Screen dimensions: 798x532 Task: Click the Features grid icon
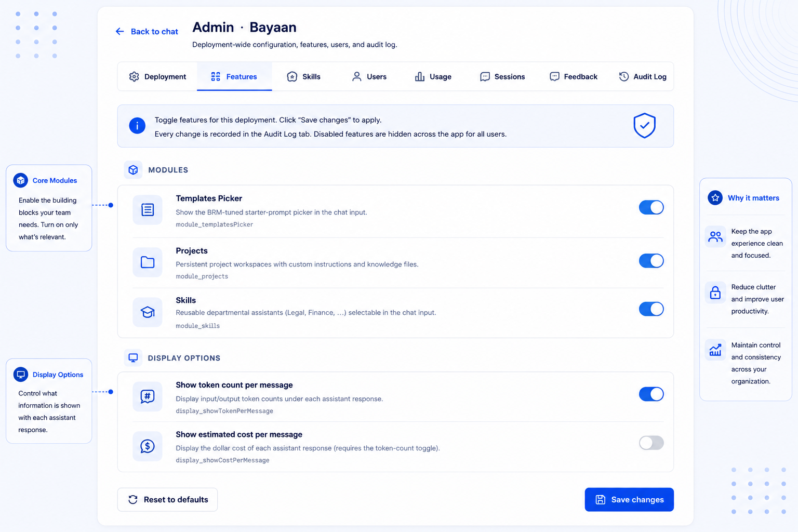[216, 76]
